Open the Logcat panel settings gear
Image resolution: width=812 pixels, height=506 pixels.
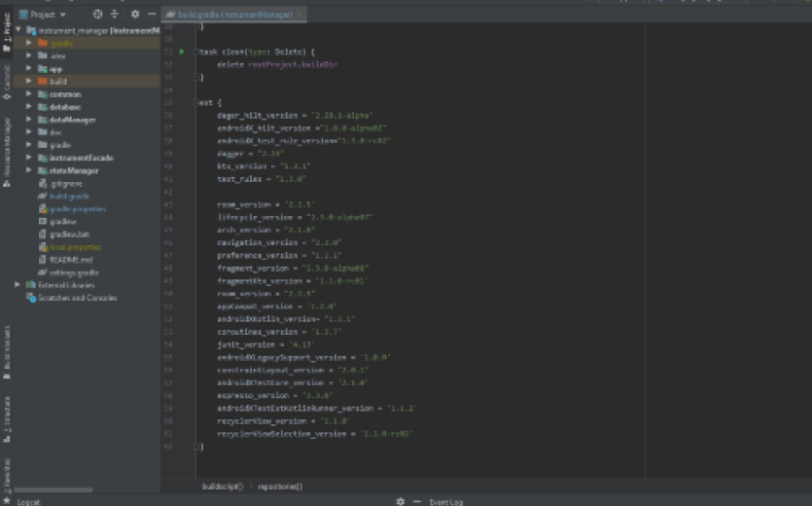coord(400,501)
